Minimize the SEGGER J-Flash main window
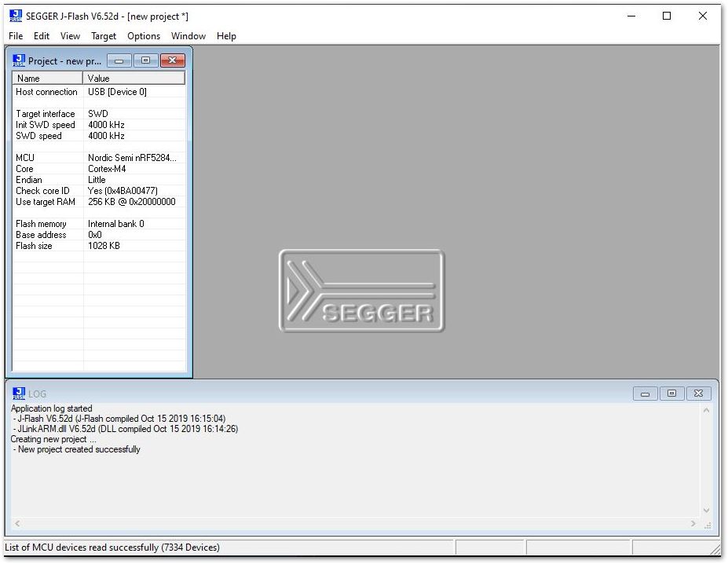The height and width of the screenshot is (564, 728). [631, 16]
